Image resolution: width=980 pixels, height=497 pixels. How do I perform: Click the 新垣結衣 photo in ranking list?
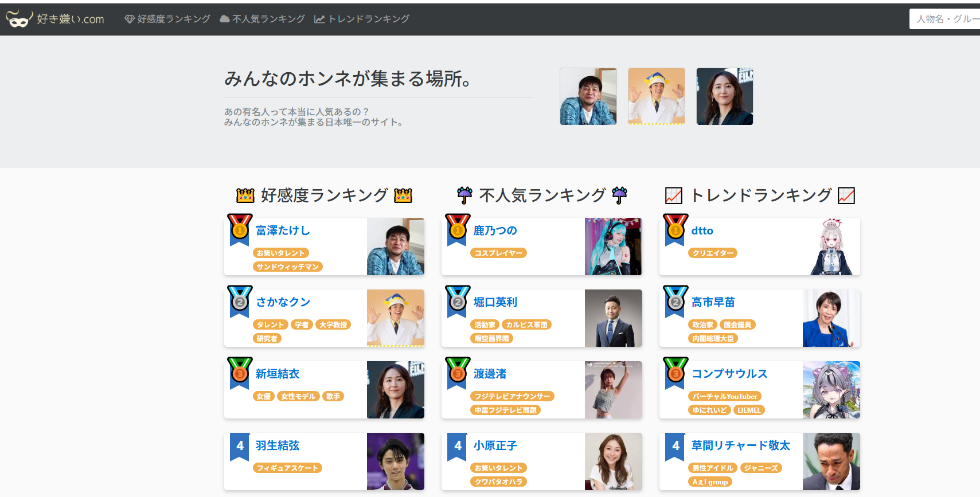[x=395, y=390]
